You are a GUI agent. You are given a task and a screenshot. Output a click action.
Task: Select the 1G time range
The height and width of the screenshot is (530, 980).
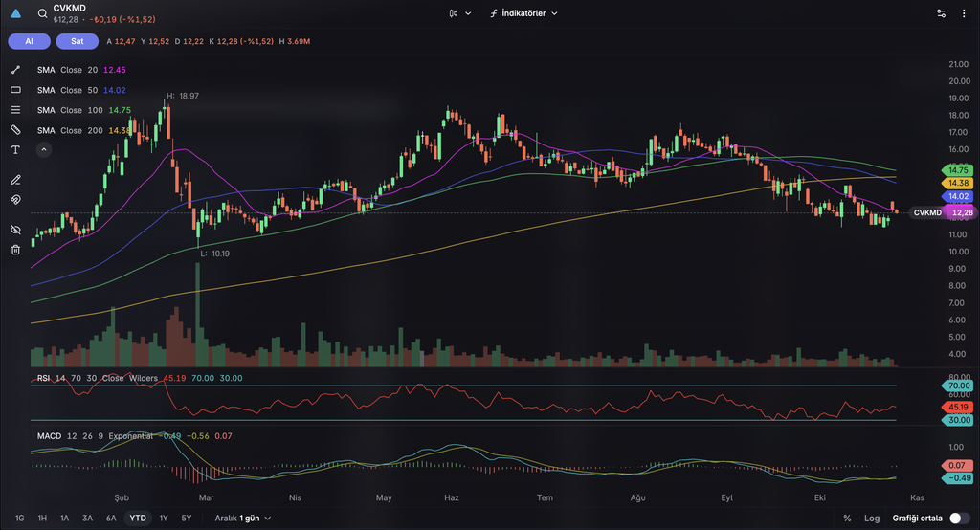(20, 519)
